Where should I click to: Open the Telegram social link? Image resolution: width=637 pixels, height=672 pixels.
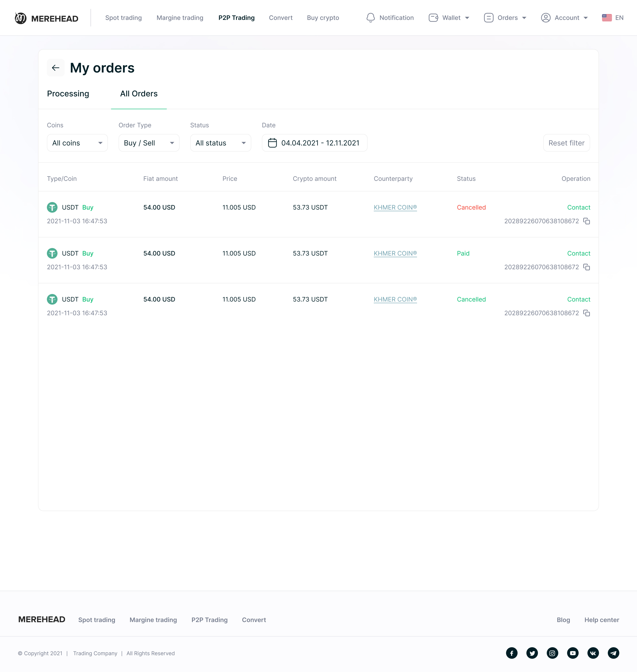[613, 653]
